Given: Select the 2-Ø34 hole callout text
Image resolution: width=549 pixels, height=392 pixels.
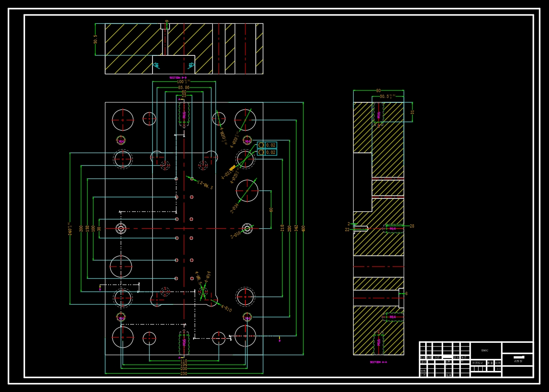Looking at the screenshot, I should coord(235,208).
